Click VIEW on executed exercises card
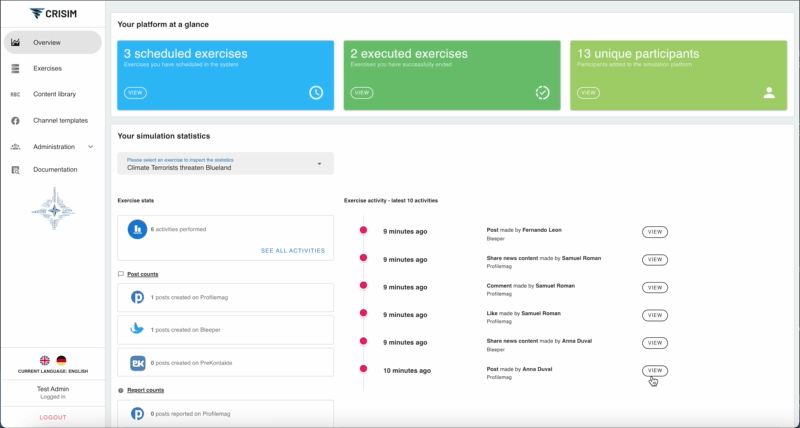800x428 pixels. point(362,93)
